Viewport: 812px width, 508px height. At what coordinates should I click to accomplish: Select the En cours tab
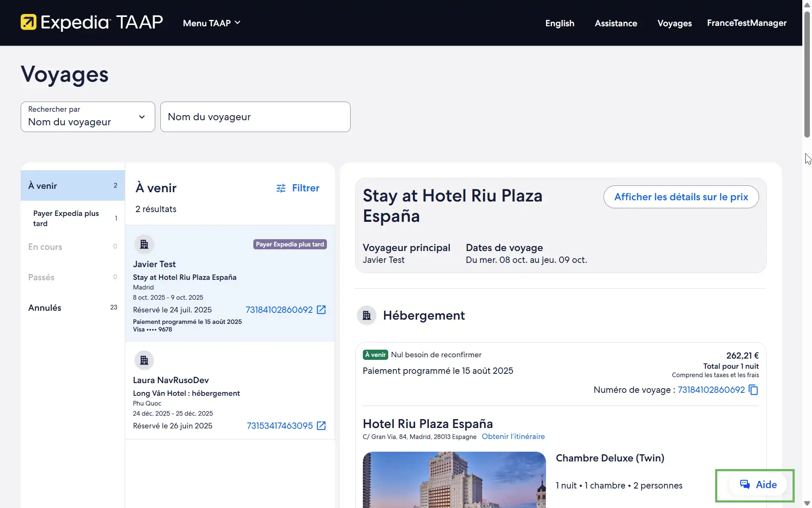(73, 247)
